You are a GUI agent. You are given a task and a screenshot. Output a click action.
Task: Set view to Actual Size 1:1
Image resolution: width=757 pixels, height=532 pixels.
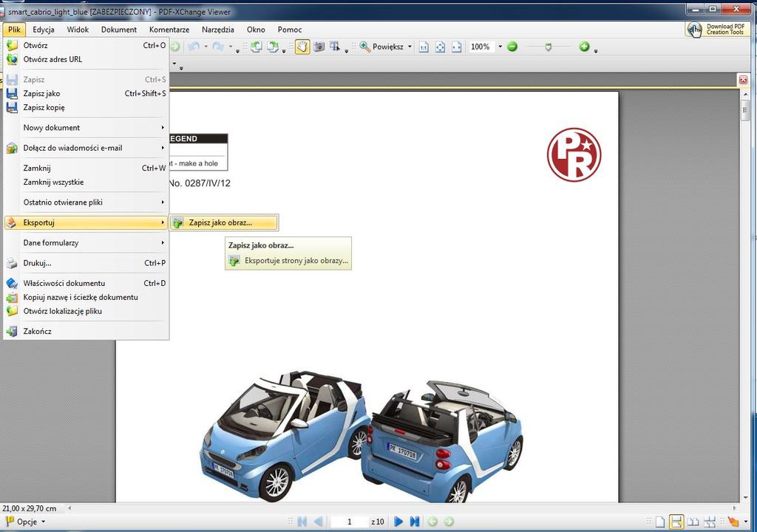pos(424,47)
